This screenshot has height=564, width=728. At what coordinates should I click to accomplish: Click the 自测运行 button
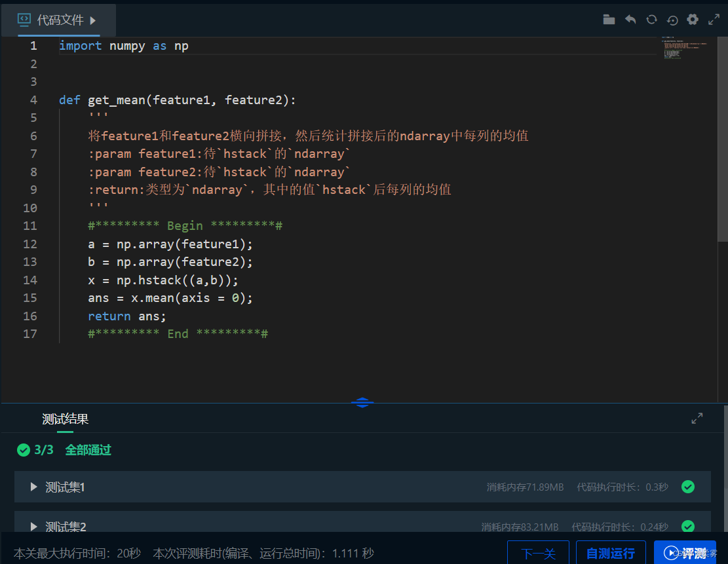[610, 554]
